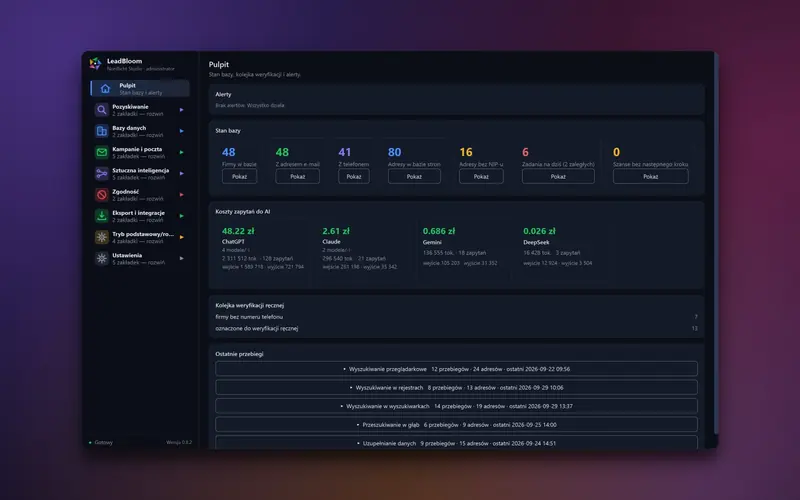Viewport: 800px width, 500px height.
Task: Open the Pulpit home icon
Action: [105, 89]
